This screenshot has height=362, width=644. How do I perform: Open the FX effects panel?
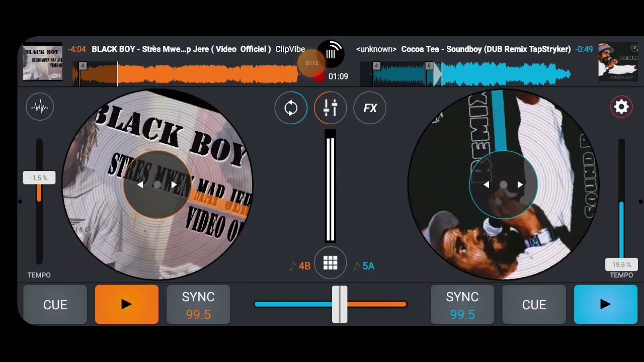[370, 108]
